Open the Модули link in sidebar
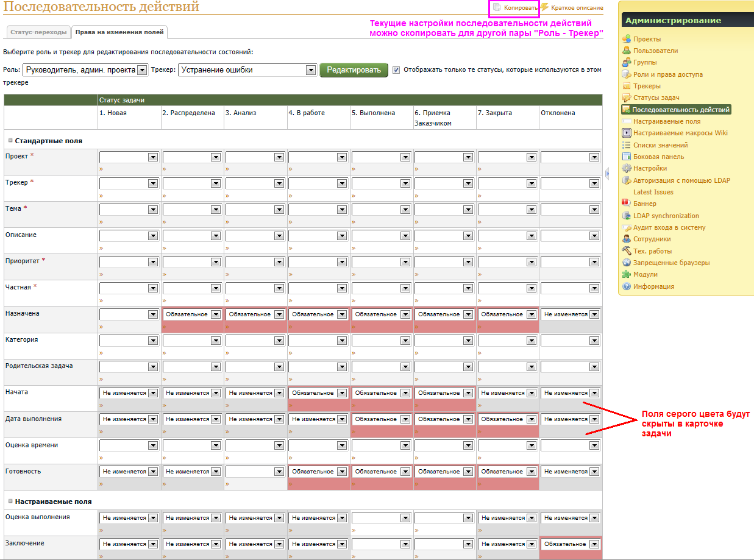This screenshot has height=560, width=754. (x=645, y=274)
